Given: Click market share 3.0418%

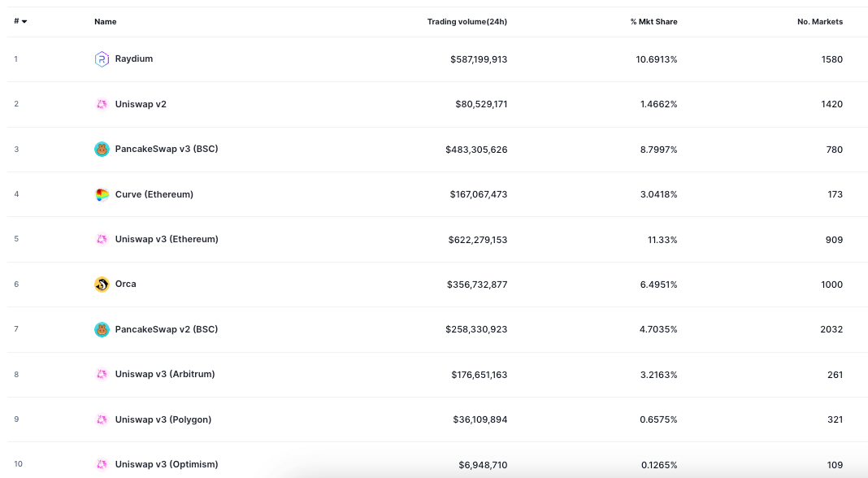Looking at the screenshot, I should click(x=659, y=194).
